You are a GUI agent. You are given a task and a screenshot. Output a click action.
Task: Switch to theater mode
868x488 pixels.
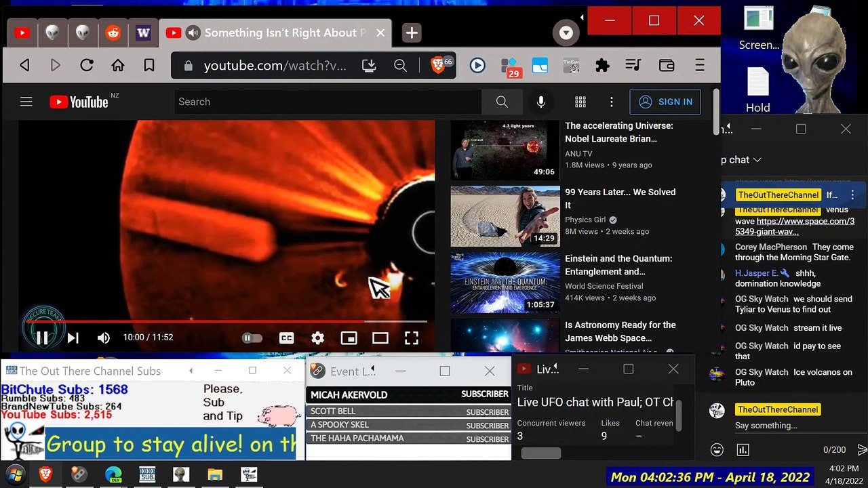[x=380, y=338]
